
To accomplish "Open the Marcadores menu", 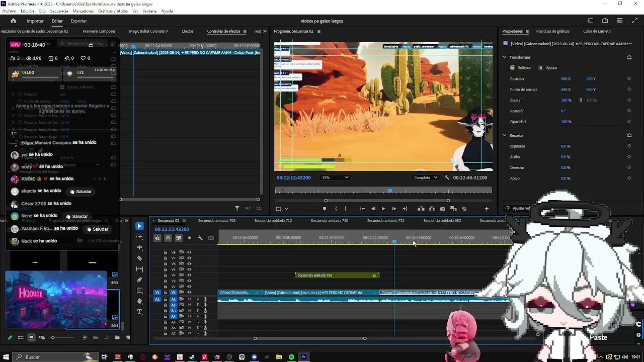I will pos(83,11).
